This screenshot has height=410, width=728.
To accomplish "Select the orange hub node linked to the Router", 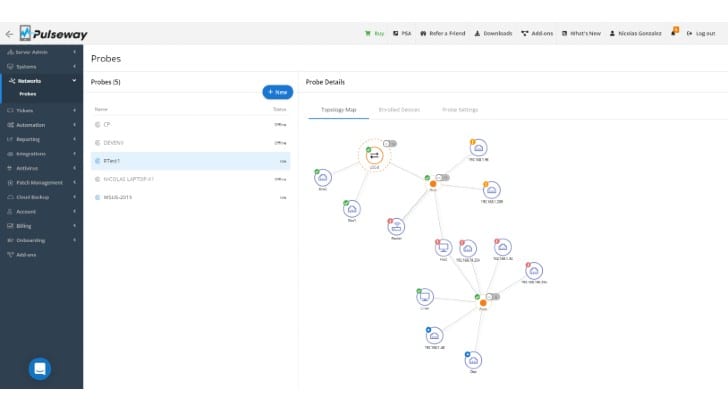I will (433, 184).
